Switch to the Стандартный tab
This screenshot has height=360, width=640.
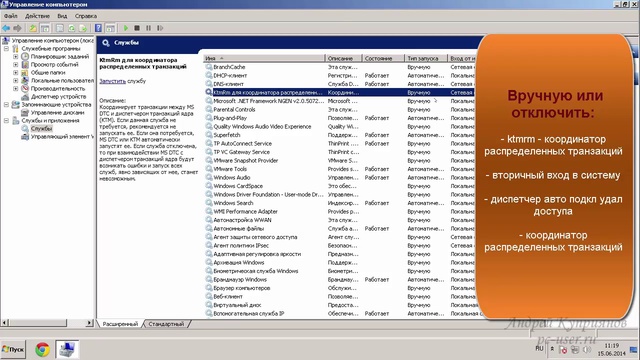(x=166, y=324)
